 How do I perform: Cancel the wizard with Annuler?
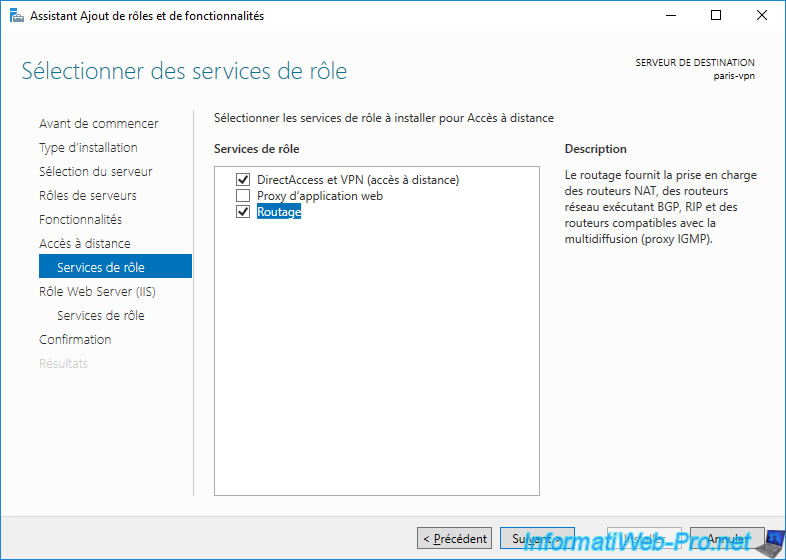(x=727, y=539)
